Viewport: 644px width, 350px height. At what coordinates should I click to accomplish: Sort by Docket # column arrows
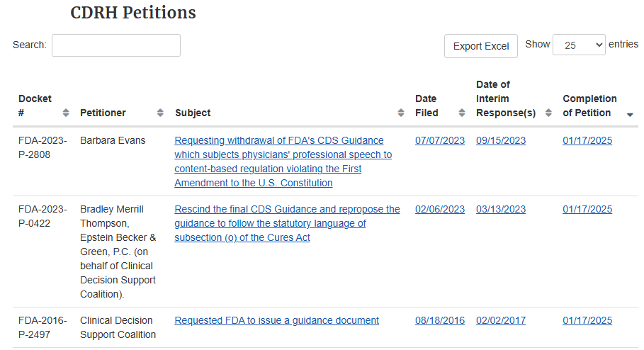pos(66,113)
